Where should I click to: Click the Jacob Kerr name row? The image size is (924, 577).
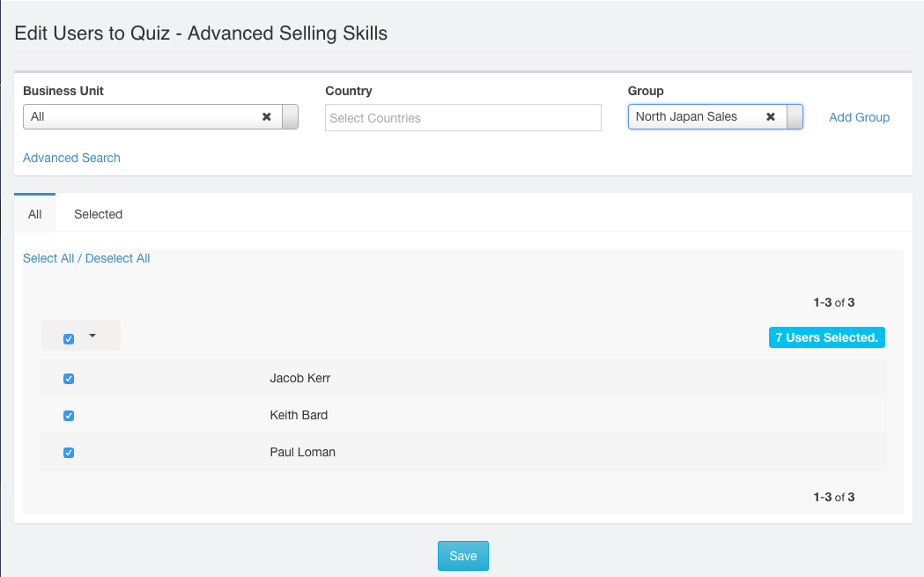tap(299, 378)
